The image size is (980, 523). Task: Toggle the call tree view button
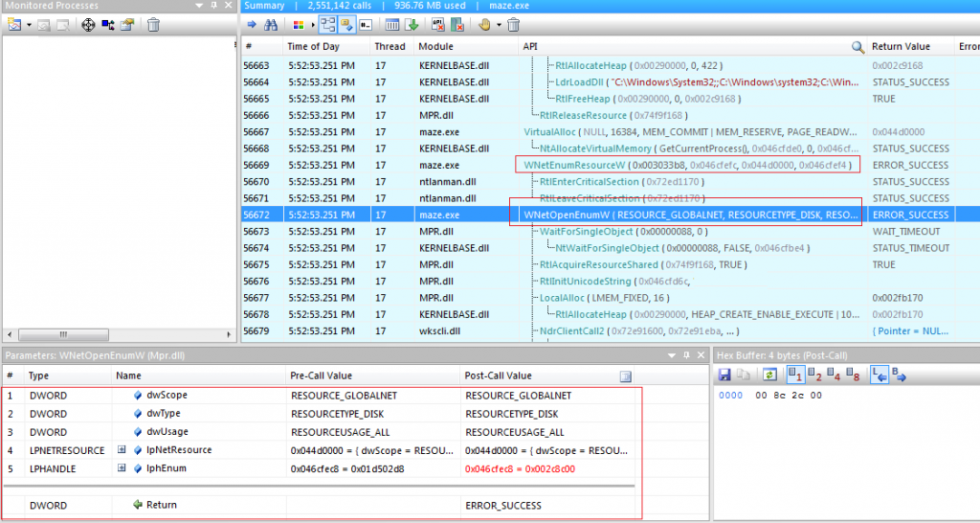tap(327, 25)
